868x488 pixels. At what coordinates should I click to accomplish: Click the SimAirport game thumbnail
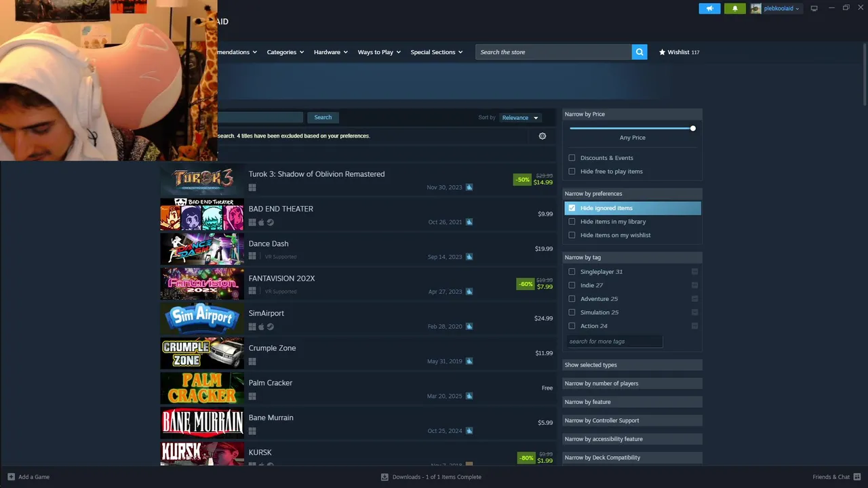(202, 319)
